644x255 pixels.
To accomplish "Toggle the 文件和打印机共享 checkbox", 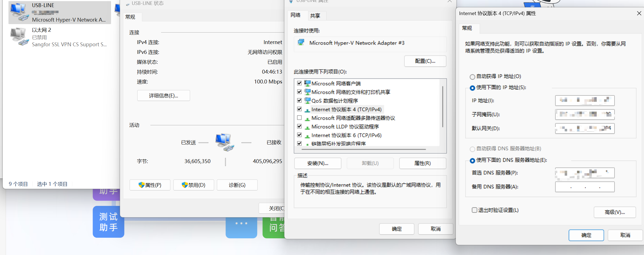I will point(299,92).
